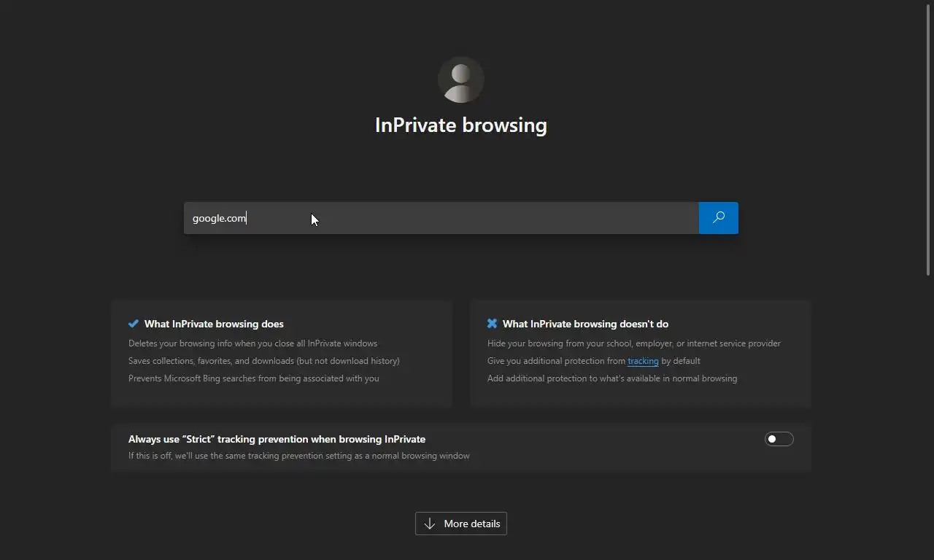
Task: Click 'Prevents Microsoft Bing searches' line
Action: pos(253,378)
